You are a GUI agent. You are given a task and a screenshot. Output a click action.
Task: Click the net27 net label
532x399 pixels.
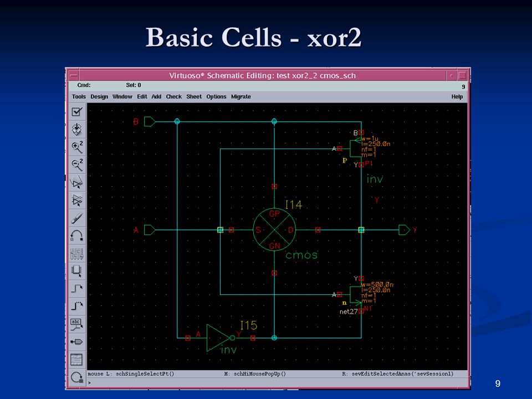[349, 311]
